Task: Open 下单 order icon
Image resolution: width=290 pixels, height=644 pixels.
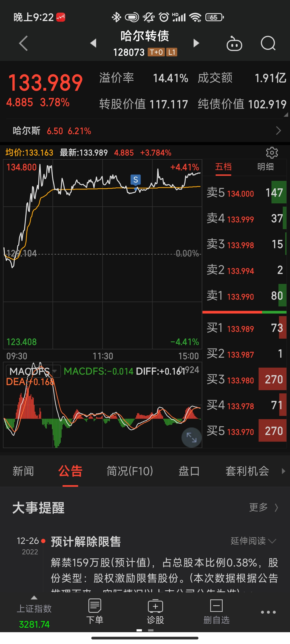Action: coord(95,612)
